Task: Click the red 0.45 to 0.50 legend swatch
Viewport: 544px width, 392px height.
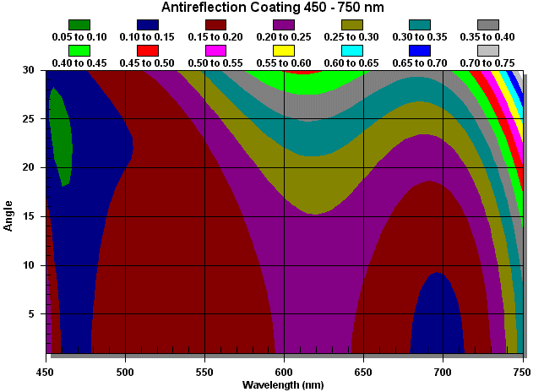Action: (148, 51)
